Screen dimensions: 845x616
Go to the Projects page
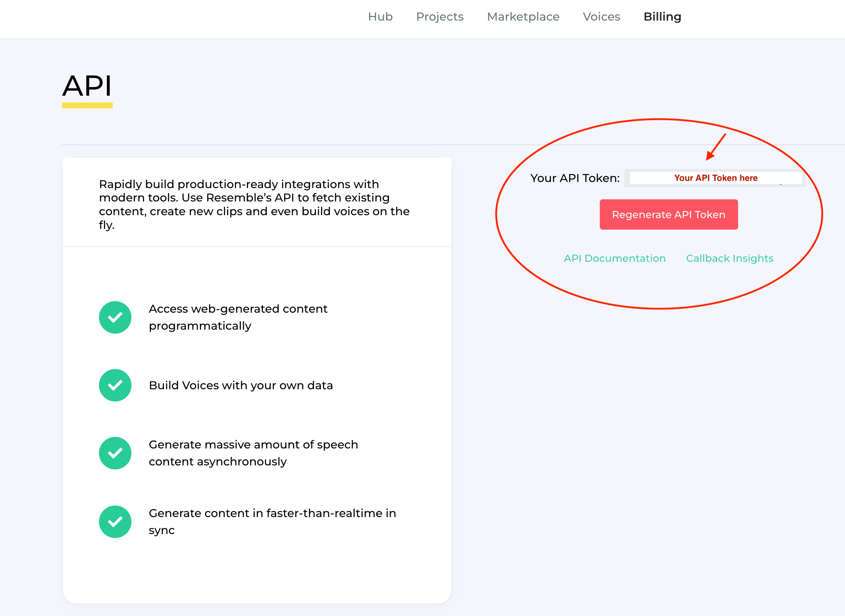point(440,17)
